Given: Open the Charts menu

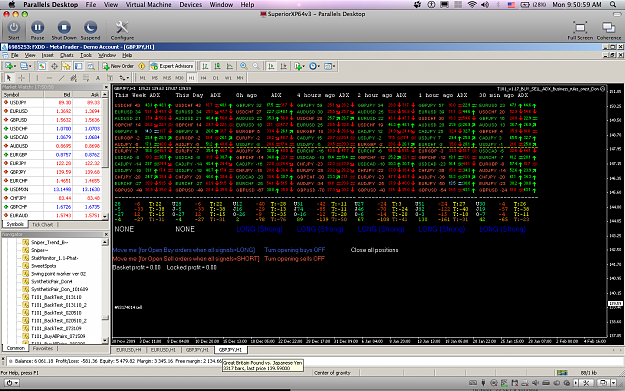Looking at the screenshot, I should point(67,55).
